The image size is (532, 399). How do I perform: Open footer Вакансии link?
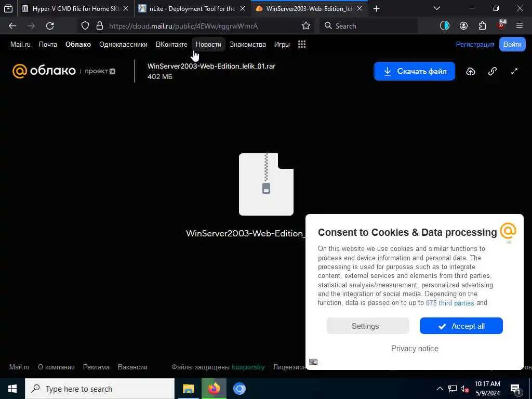click(132, 367)
